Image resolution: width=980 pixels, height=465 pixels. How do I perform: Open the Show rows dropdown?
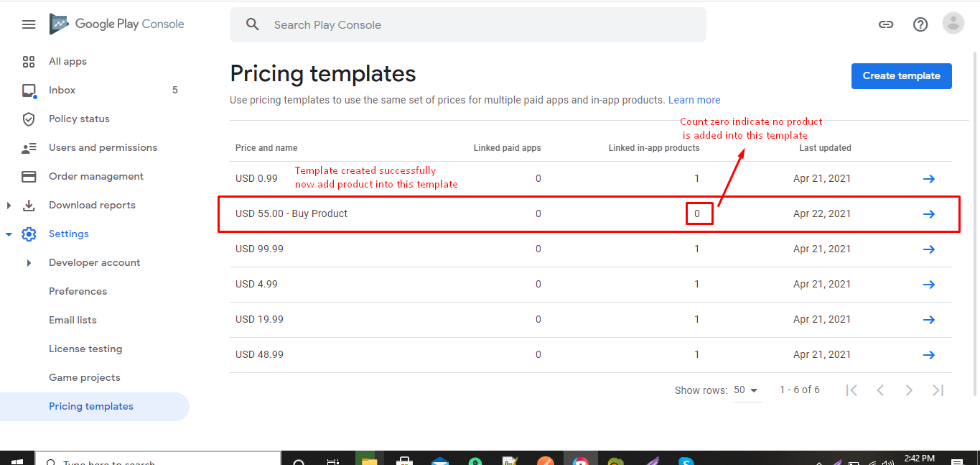[747, 390]
